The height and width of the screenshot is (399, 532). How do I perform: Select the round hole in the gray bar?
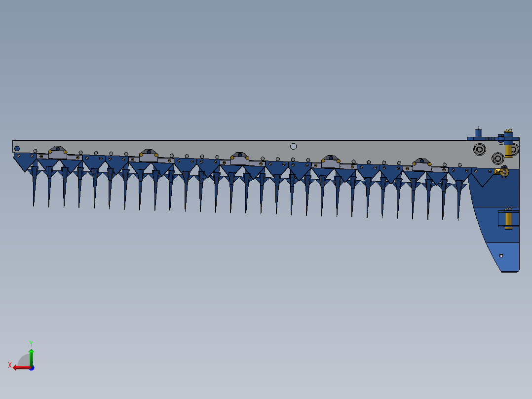294,146
